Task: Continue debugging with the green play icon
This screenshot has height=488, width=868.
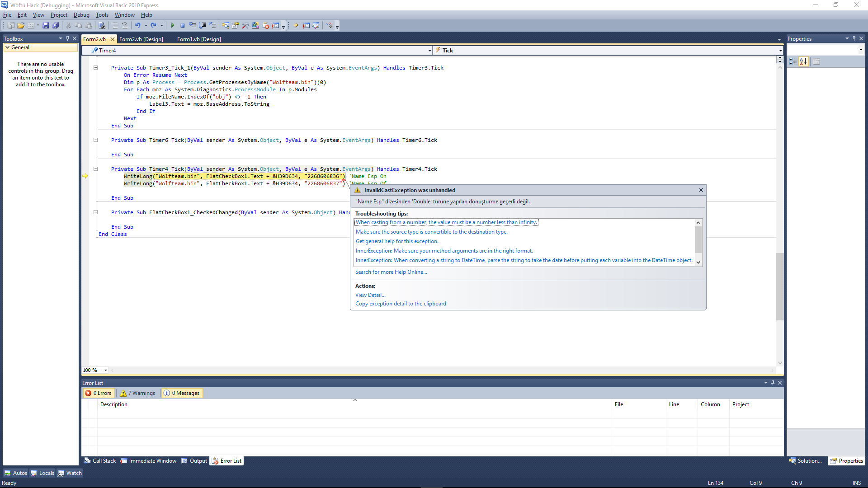Action: [x=172, y=26]
